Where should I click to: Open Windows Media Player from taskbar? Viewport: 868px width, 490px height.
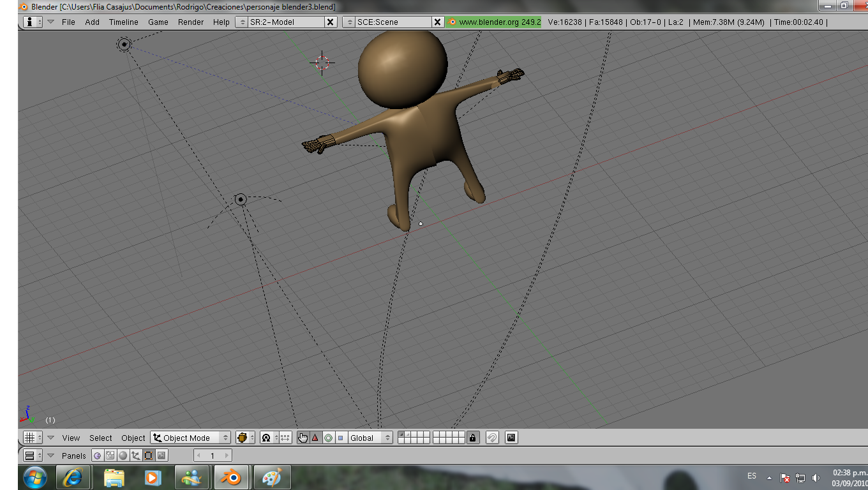click(x=152, y=477)
